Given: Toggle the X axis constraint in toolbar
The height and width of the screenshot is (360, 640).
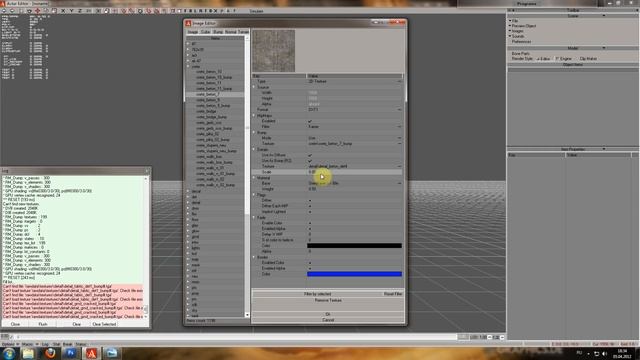Looking at the screenshot, I should [63, 11].
